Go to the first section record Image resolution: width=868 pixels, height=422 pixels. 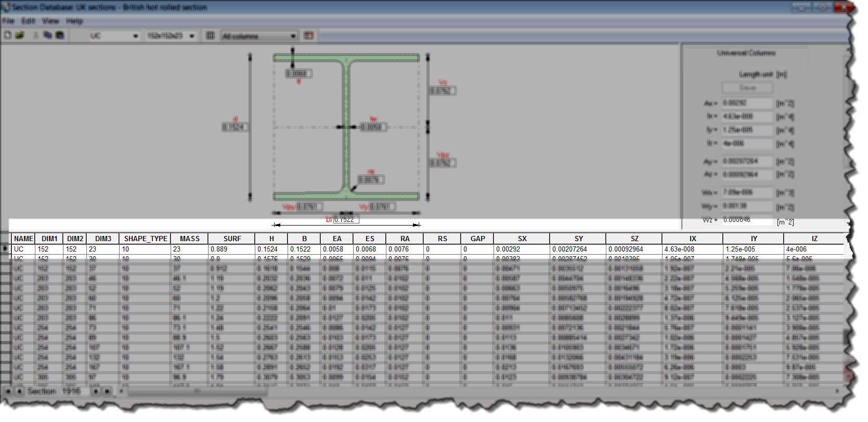click(x=8, y=391)
